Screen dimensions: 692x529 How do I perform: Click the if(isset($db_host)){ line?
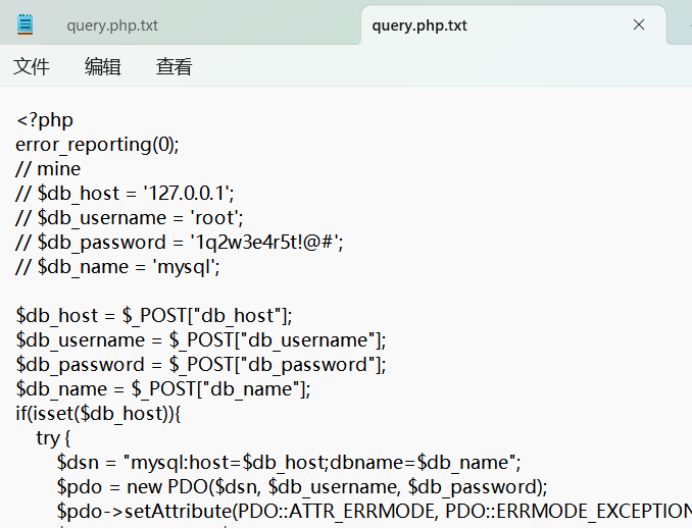pyautogui.click(x=98, y=413)
